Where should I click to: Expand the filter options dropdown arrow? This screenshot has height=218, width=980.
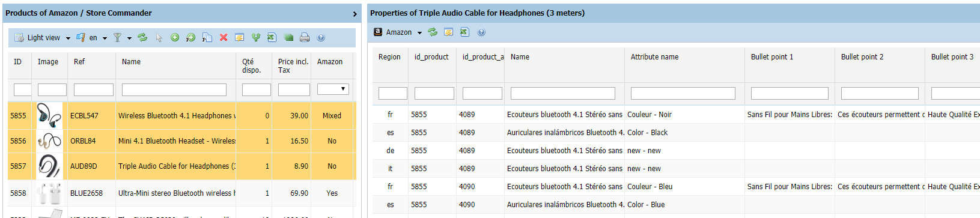(129, 38)
